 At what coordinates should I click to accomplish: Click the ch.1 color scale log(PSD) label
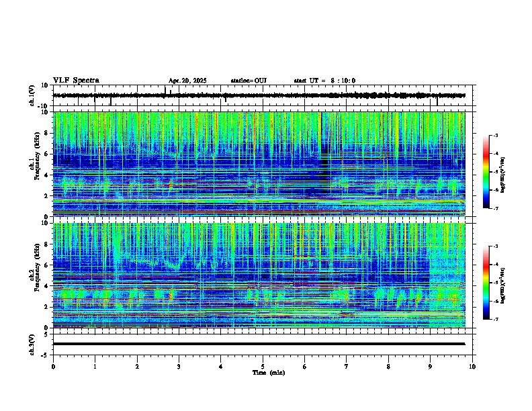503,175
